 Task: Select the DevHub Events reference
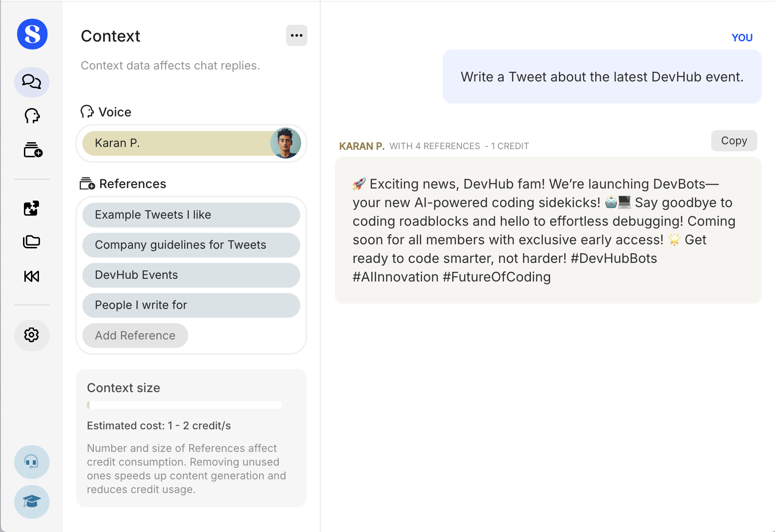click(x=191, y=275)
